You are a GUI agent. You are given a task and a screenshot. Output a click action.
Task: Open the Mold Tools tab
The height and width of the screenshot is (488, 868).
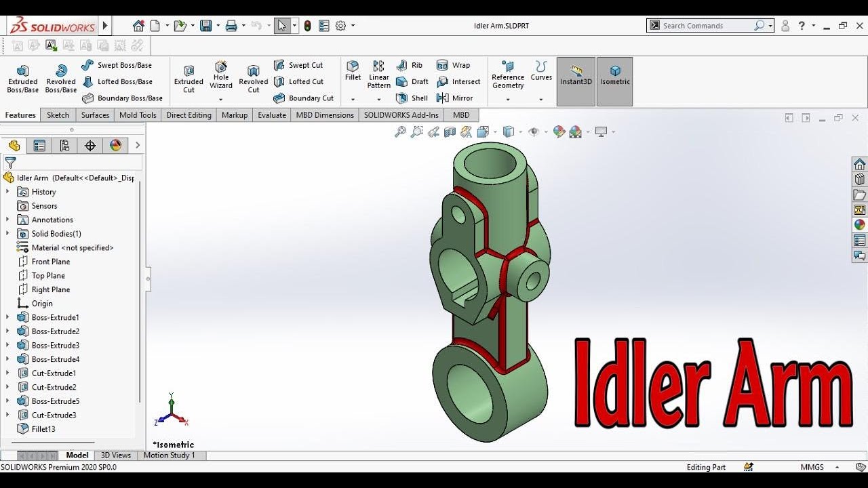(138, 115)
